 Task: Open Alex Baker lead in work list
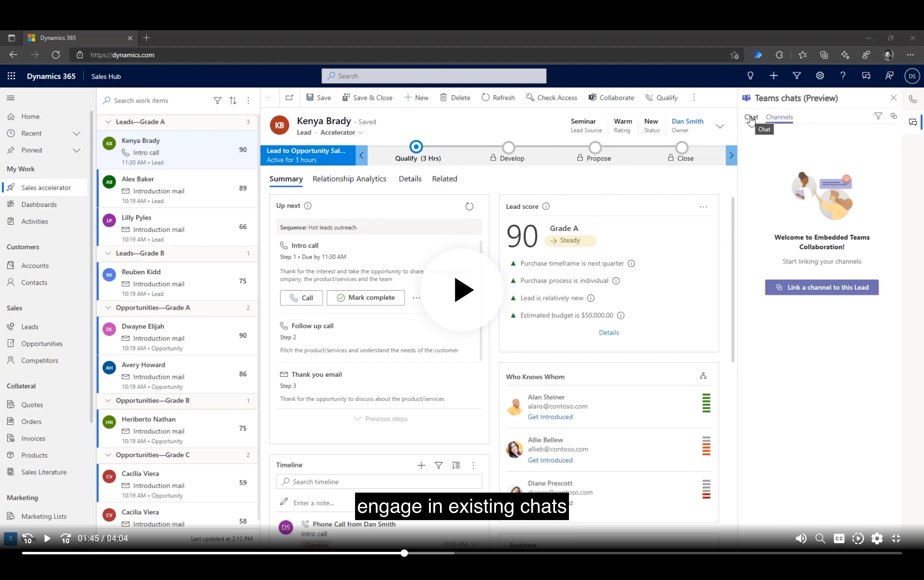pos(178,189)
